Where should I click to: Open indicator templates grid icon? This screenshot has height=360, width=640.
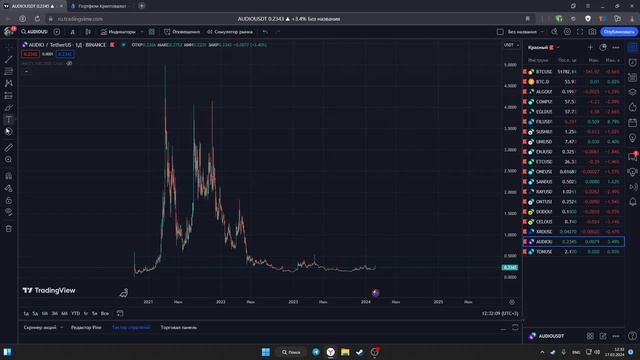(151, 32)
